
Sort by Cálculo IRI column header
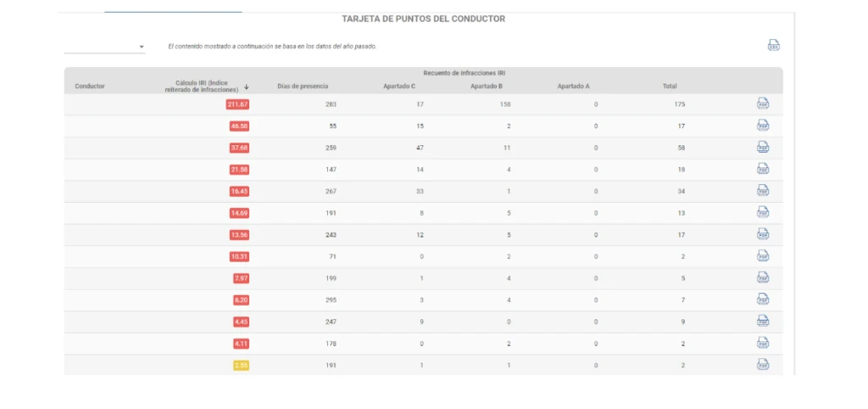tap(202, 86)
